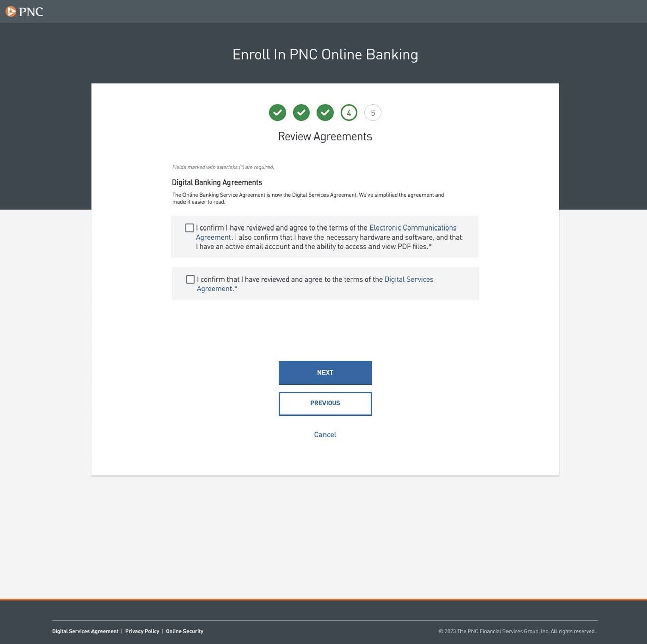Click the 2023 copyright notice text
This screenshot has height=644, width=647.
[517, 631]
